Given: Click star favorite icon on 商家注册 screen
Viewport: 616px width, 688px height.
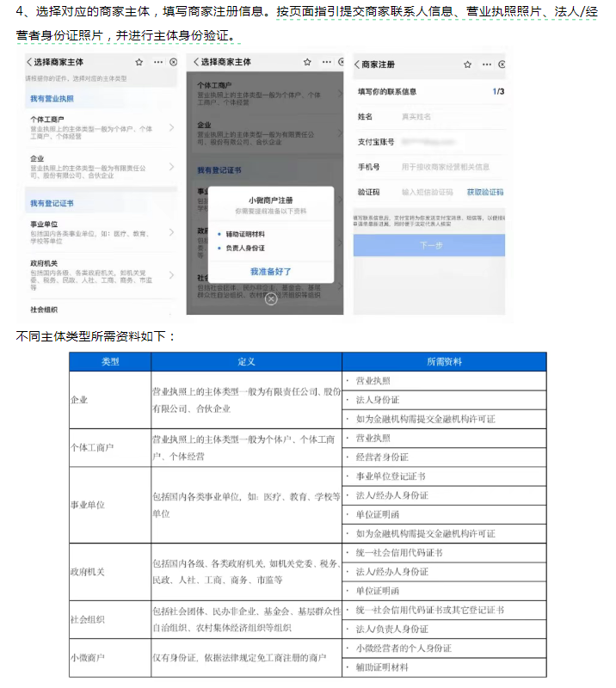Looking at the screenshot, I should pos(467,64).
